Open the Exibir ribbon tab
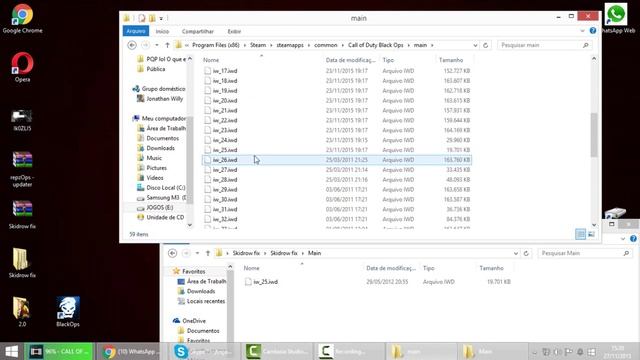Image resolution: width=640 pixels, height=360 pixels. tap(234, 31)
